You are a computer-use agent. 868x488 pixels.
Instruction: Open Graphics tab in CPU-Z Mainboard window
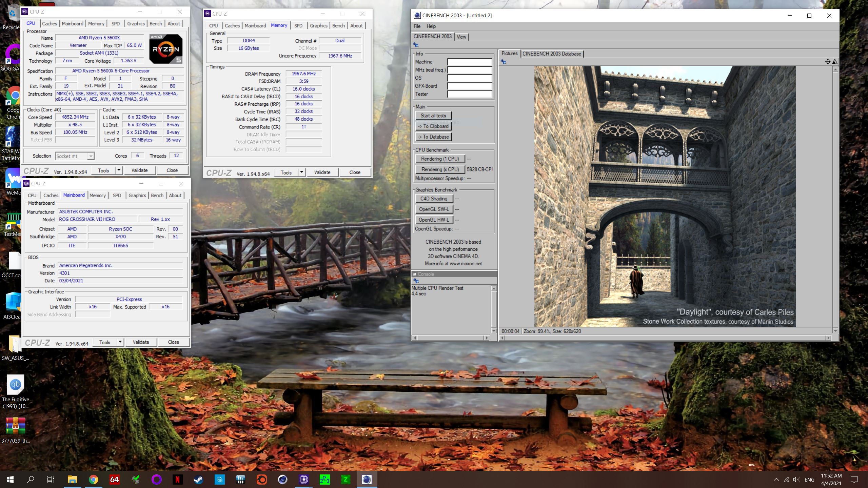pyautogui.click(x=137, y=195)
